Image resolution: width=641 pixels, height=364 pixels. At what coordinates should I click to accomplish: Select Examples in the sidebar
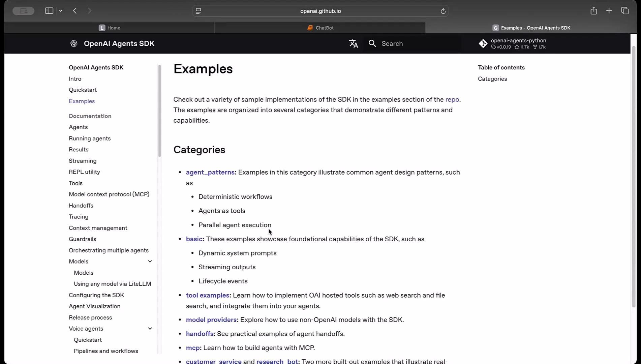coord(82,101)
